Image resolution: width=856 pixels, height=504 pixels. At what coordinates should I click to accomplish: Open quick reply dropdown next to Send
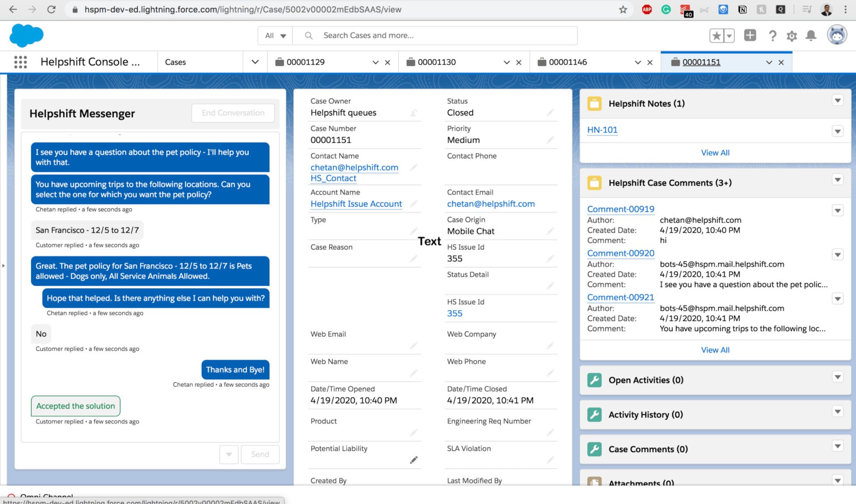coord(229,454)
